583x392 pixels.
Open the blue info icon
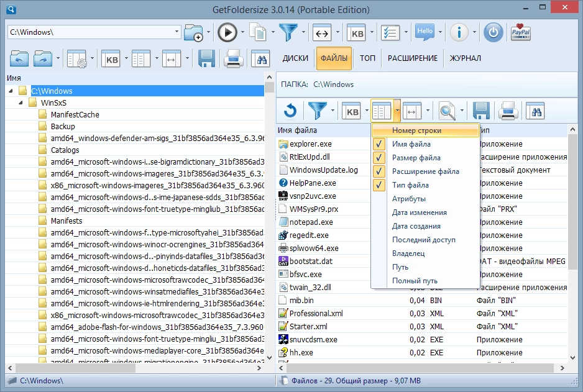(x=459, y=32)
